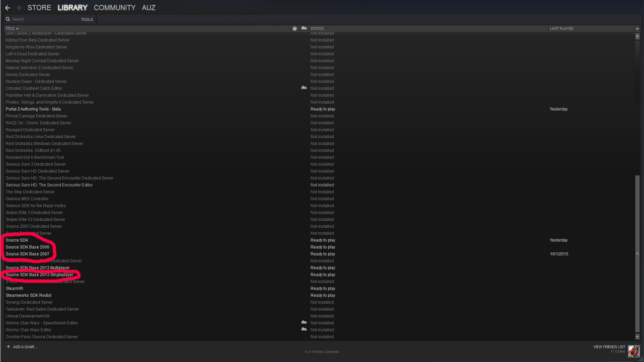This screenshot has width=644, height=362.
Task: Click the magnifying glass search icon
Action: coord(7,19)
